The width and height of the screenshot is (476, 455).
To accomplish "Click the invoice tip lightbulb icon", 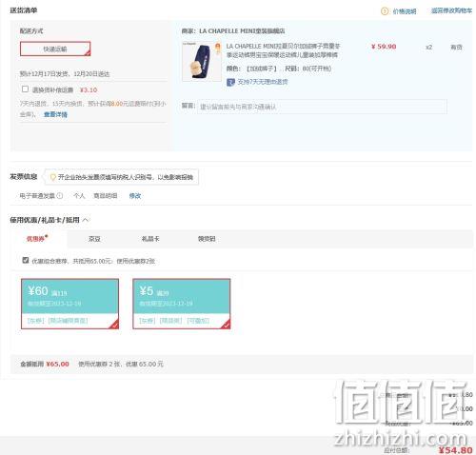I will point(52,177).
